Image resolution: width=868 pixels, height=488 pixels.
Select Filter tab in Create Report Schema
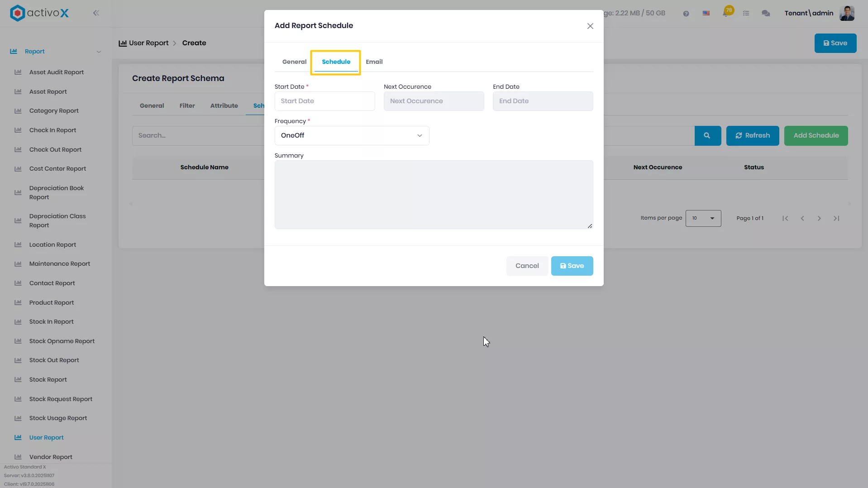187,106
